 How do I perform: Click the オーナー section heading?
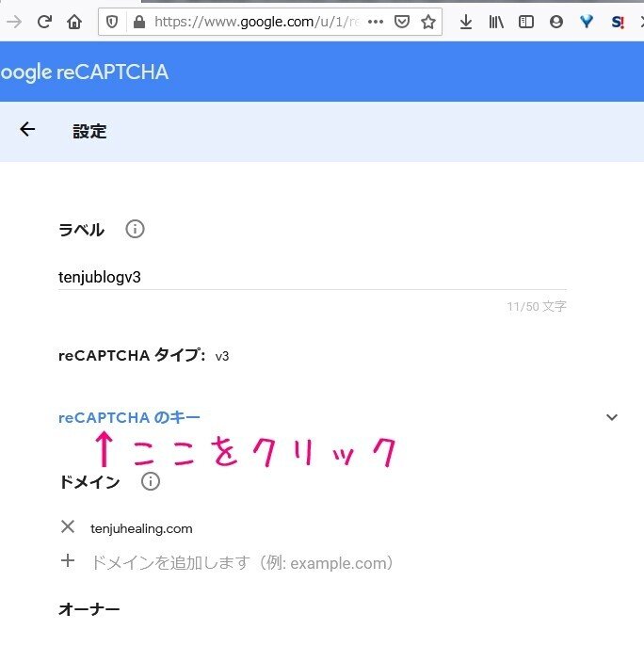pyautogui.click(x=89, y=609)
